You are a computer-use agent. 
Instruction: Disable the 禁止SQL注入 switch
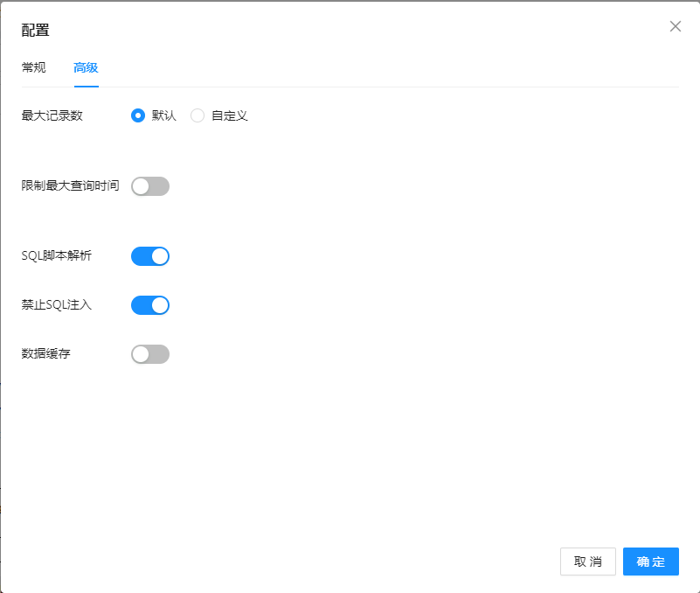150,305
